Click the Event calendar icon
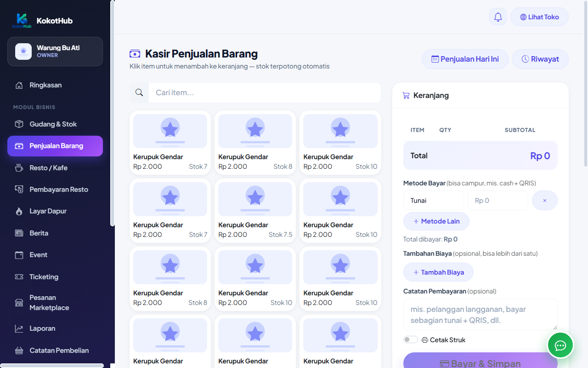The height and width of the screenshot is (368, 588). pos(19,255)
